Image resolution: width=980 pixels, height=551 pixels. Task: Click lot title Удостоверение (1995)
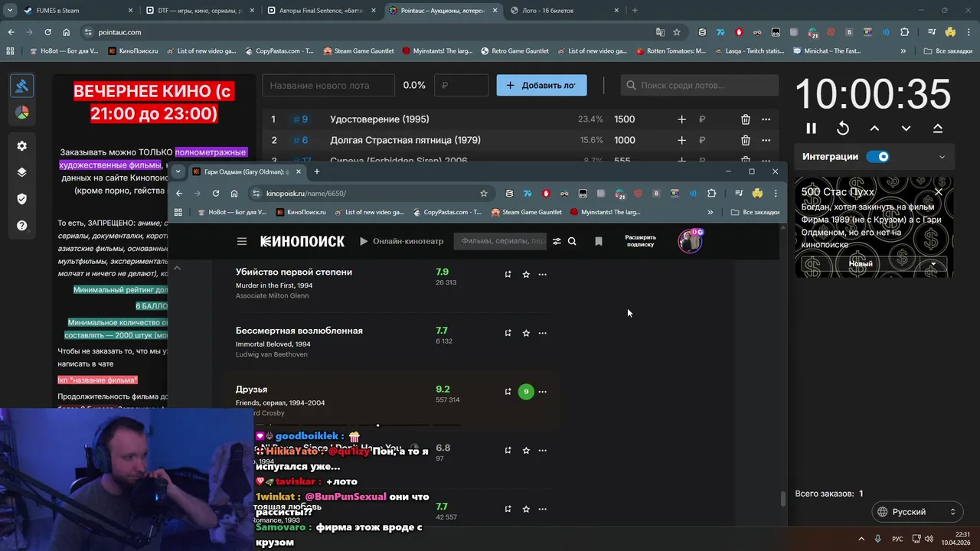click(379, 119)
